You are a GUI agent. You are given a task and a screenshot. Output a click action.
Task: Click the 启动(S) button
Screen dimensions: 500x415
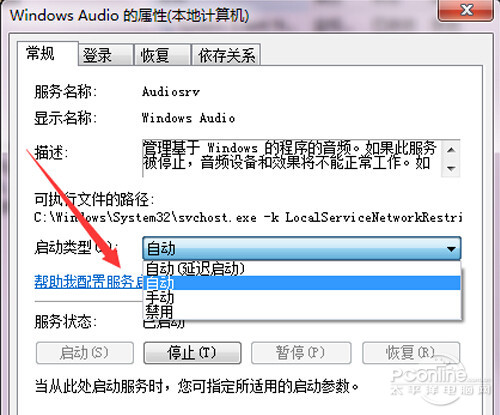click(x=85, y=353)
